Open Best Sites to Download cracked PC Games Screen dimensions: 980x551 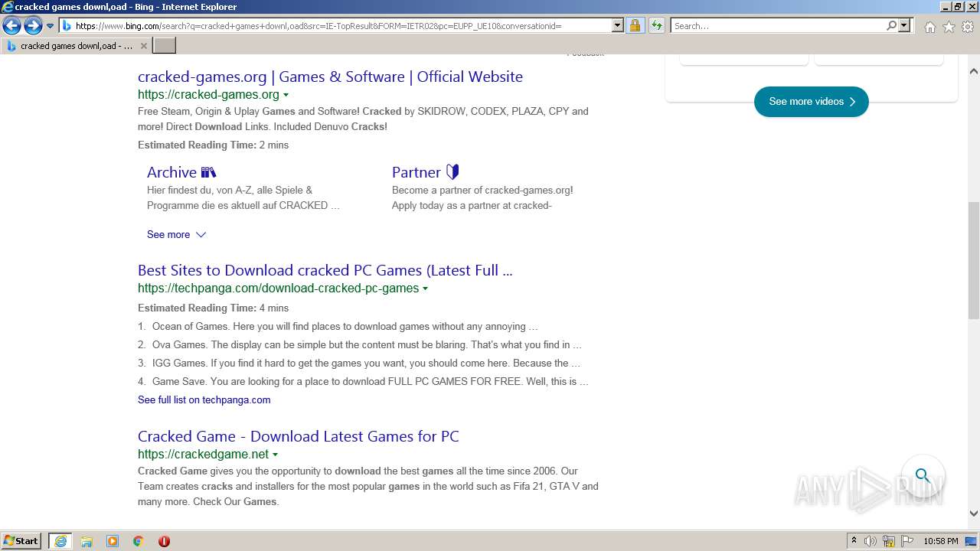[x=325, y=270]
